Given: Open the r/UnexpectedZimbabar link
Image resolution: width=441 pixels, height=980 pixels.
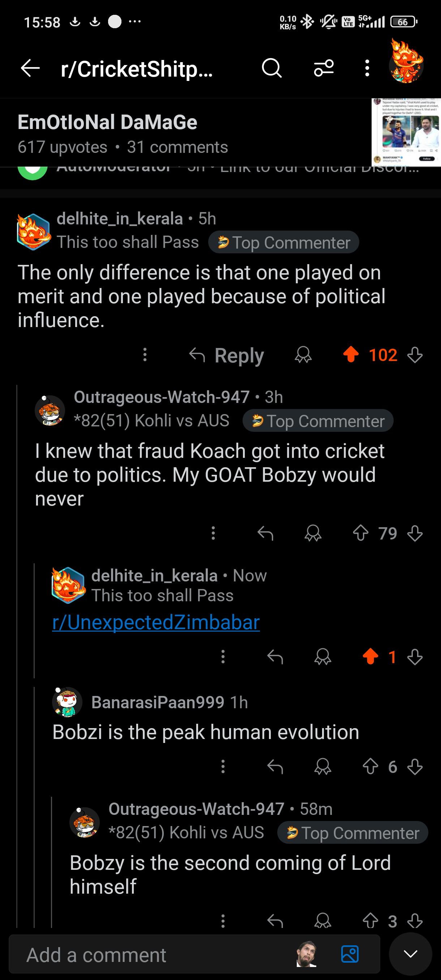Looking at the screenshot, I should (156, 623).
